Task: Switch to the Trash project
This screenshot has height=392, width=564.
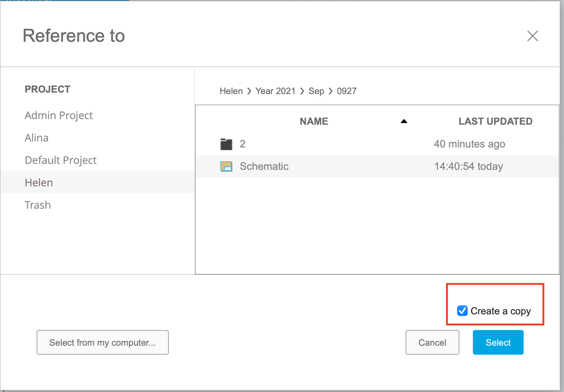Action: (x=37, y=205)
